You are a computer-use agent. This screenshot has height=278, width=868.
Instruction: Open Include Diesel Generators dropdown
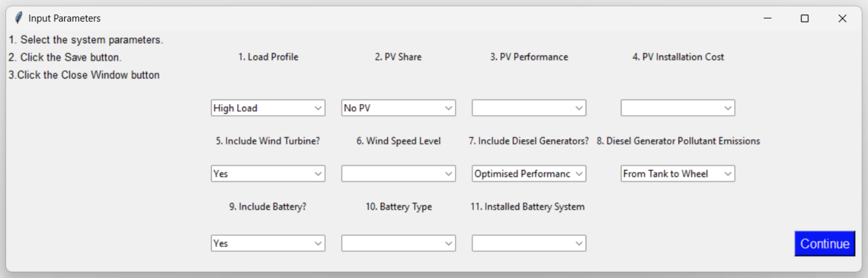528,174
